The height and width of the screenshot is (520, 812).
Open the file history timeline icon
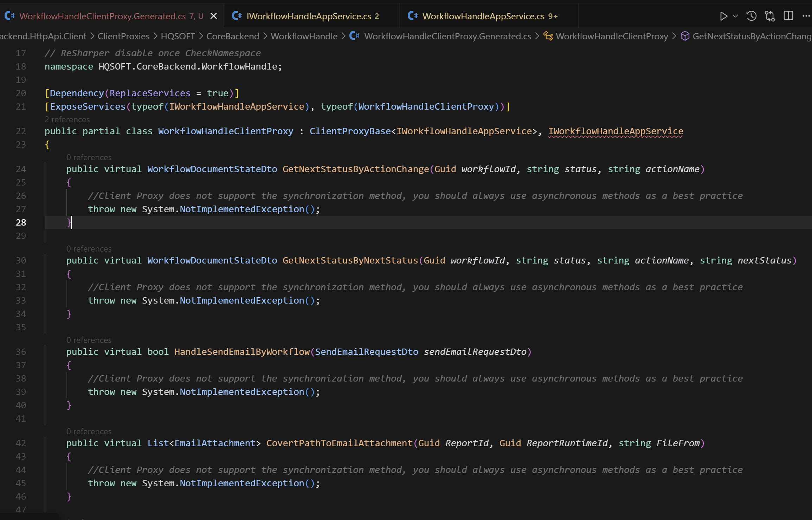coord(751,16)
